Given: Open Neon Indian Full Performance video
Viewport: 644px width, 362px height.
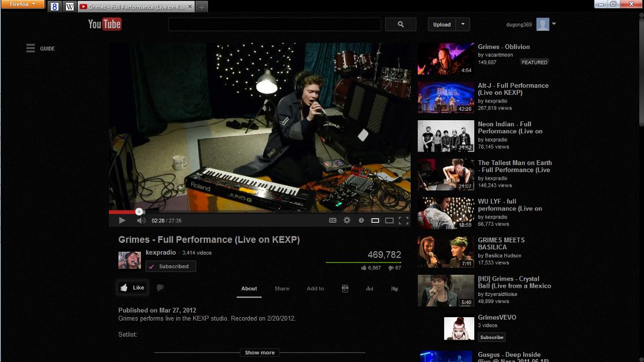Looking at the screenshot, I should click(510, 127).
